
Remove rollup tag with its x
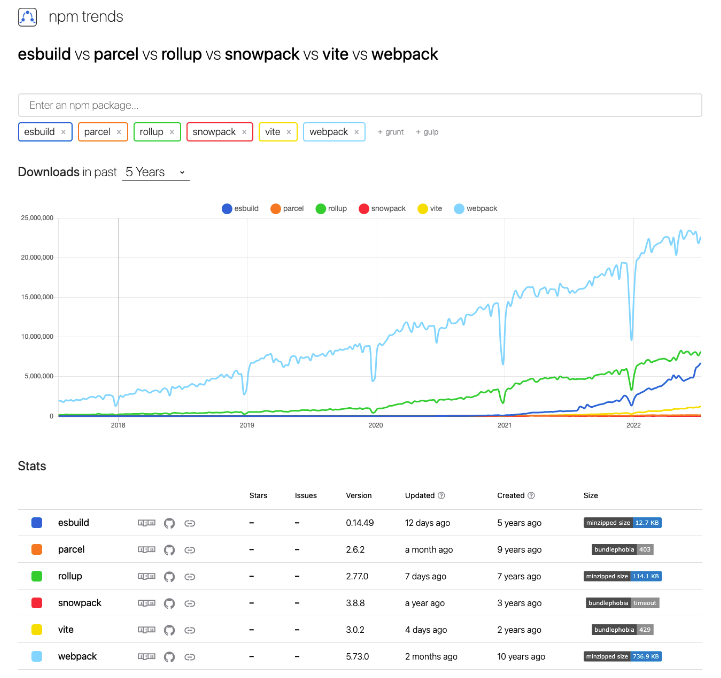click(172, 132)
